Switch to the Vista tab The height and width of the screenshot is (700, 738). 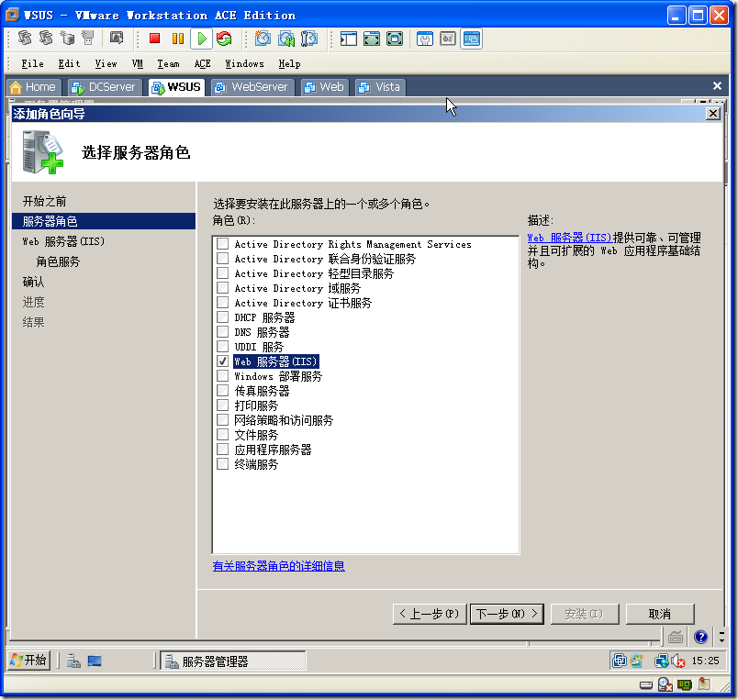pyautogui.click(x=380, y=87)
